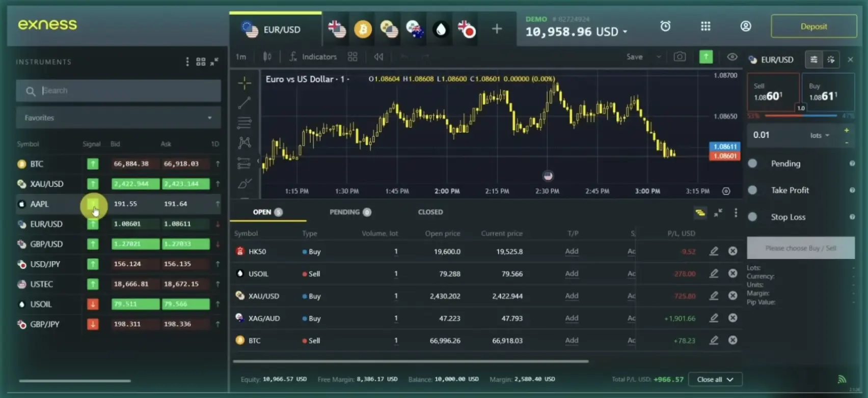Select the crosshair cursor tool
Screen dimensions: 868x398
pyautogui.click(x=245, y=82)
